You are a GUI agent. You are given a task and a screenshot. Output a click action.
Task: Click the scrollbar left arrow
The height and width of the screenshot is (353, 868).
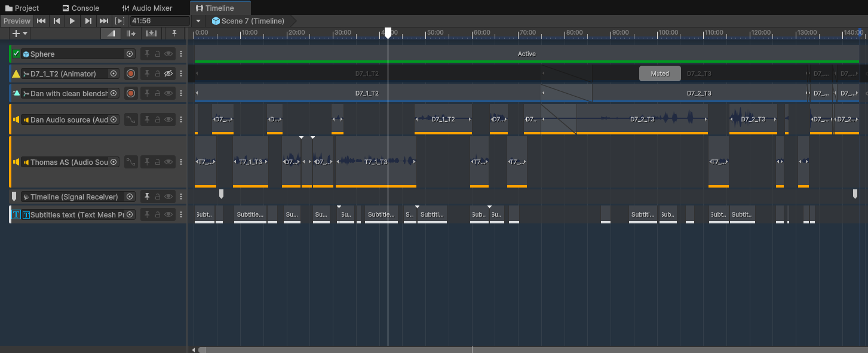coord(193,349)
